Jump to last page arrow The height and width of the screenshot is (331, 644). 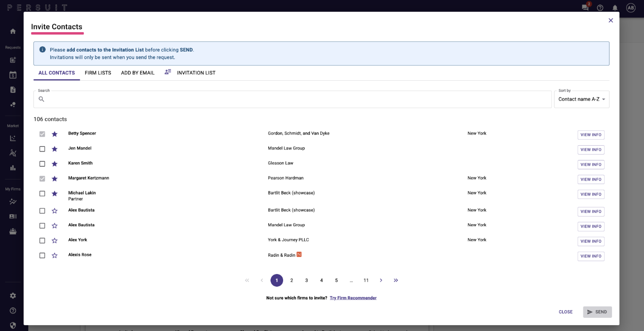pos(396,280)
